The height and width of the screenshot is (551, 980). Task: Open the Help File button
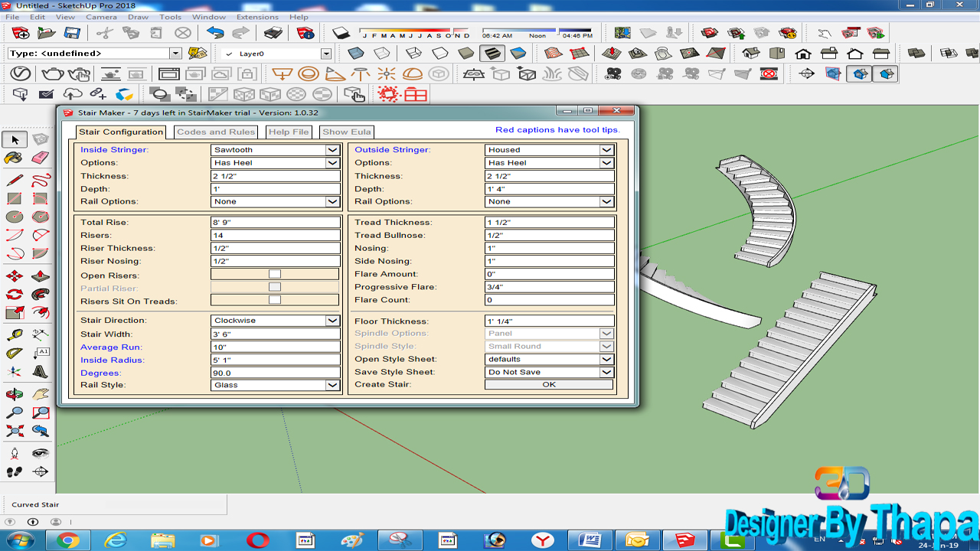289,132
